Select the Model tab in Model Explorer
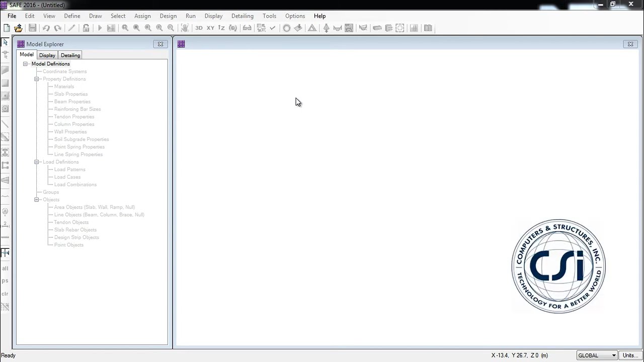Viewport: 644px width, 362px height. [27, 55]
